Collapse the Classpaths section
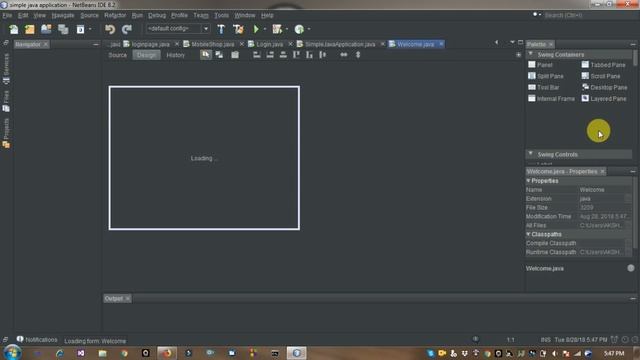 coord(528,234)
